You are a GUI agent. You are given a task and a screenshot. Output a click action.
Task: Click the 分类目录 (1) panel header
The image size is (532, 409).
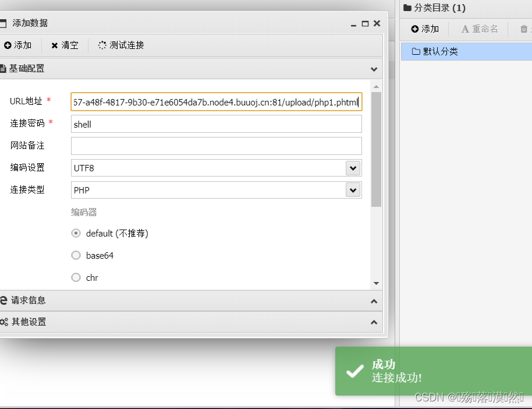[466, 8]
